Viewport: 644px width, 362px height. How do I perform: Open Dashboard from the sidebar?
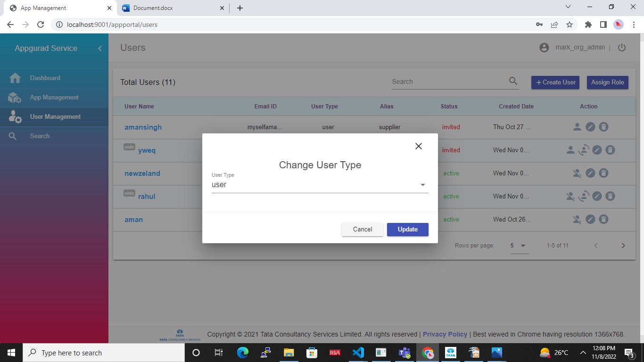(x=54, y=78)
